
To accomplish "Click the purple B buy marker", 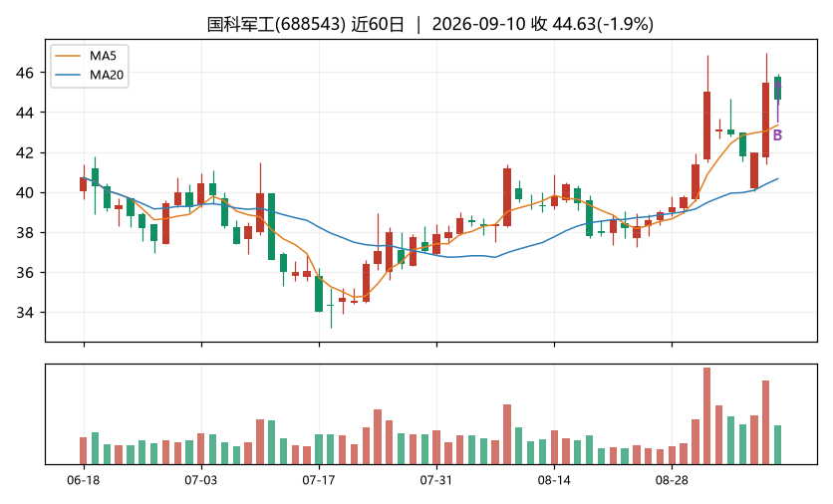I will click(777, 135).
